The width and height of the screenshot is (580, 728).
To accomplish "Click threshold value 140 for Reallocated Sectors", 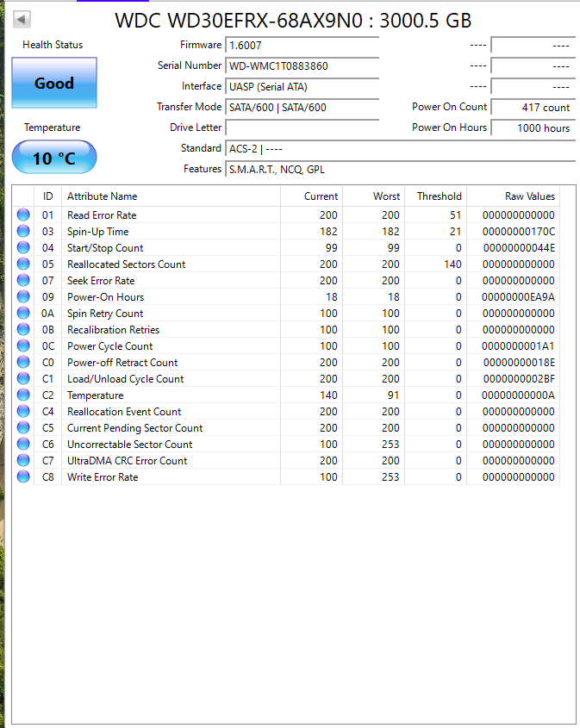I will [452, 264].
